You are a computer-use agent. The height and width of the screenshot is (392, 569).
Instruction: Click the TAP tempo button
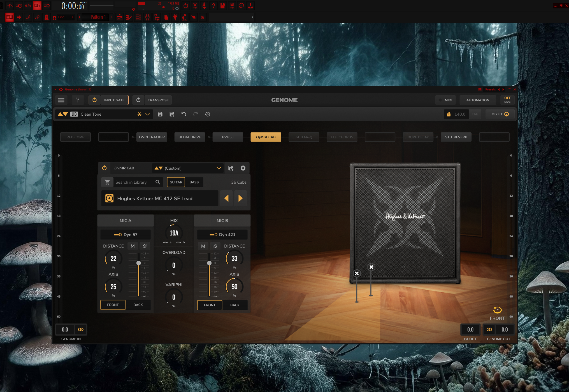(x=475, y=114)
